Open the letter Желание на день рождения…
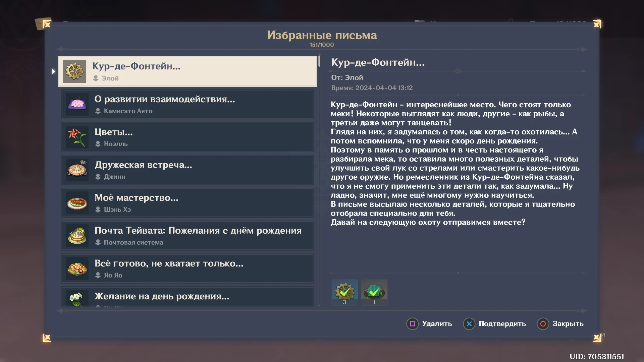The height and width of the screenshot is (362, 644). pyautogui.click(x=187, y=297)
